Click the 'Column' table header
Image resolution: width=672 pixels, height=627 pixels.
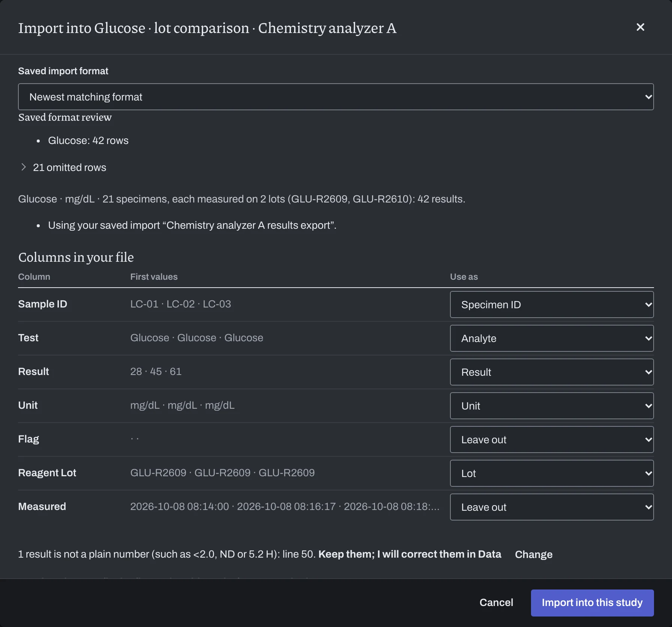tap(34, 277)
